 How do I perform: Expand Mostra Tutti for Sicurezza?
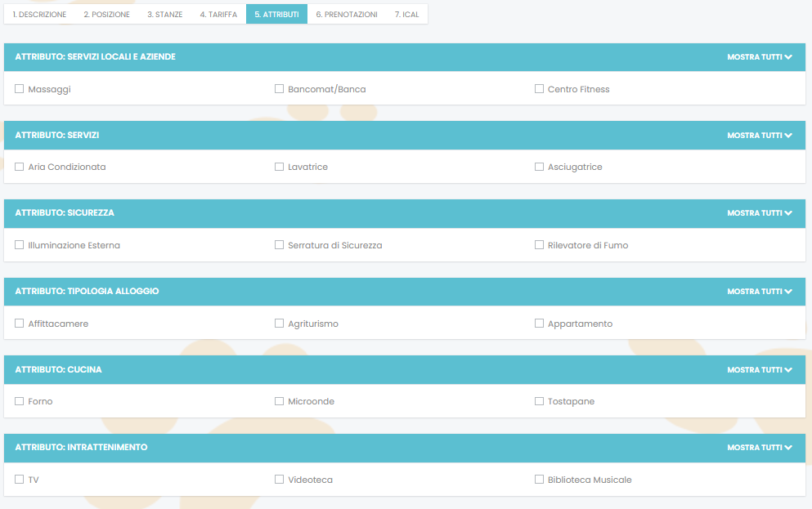tap(760, 213)
